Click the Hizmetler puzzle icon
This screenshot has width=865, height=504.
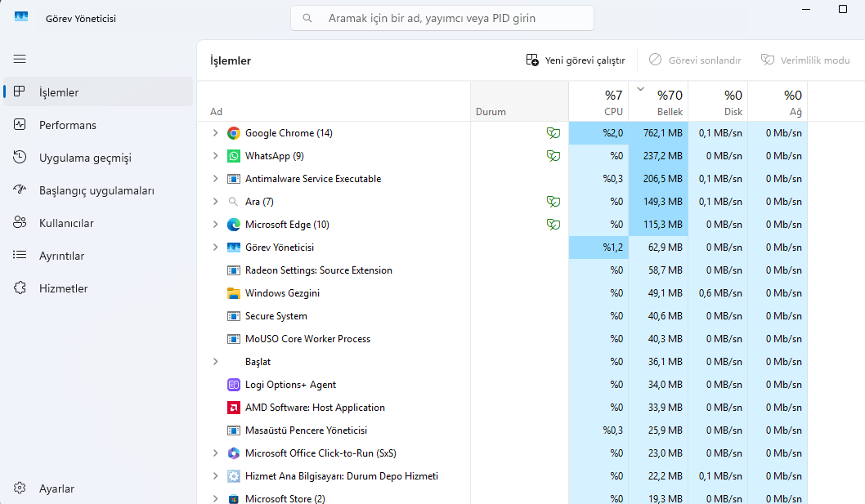pos(20,288)
